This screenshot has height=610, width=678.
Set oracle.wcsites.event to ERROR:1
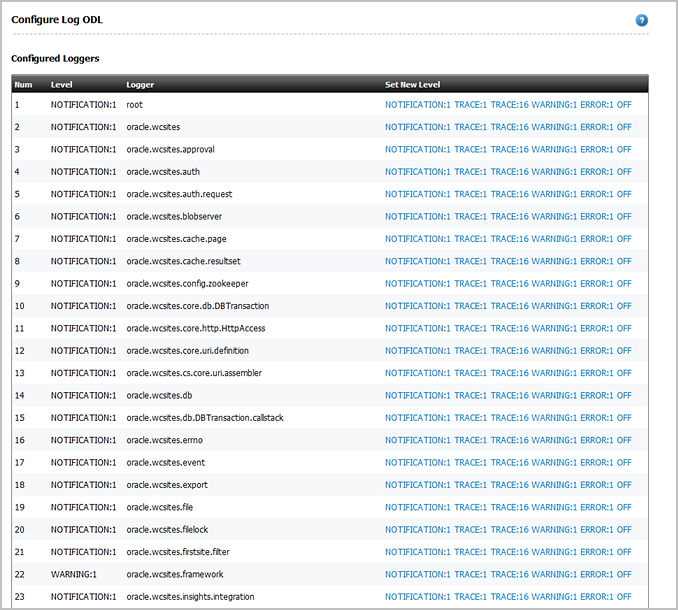tap(597, 463)
